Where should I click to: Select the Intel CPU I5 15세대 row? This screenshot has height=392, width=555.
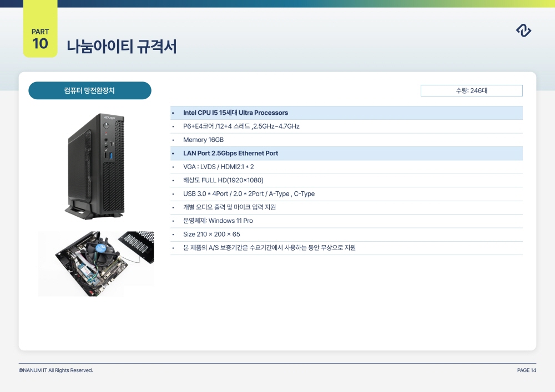pyautogui.click(x=235, y=113)
